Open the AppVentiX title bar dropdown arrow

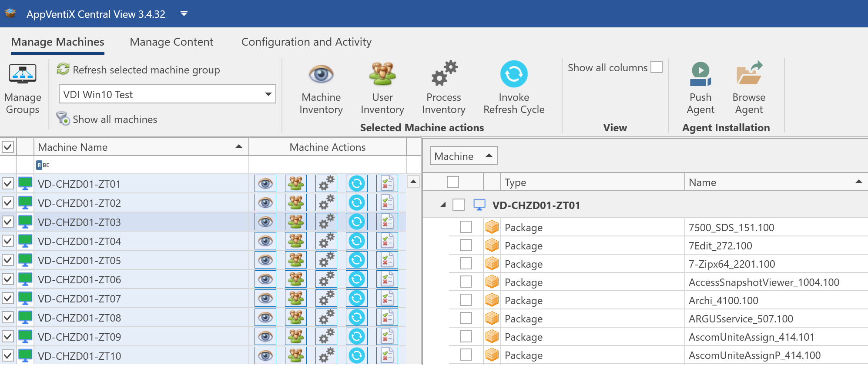184,14
